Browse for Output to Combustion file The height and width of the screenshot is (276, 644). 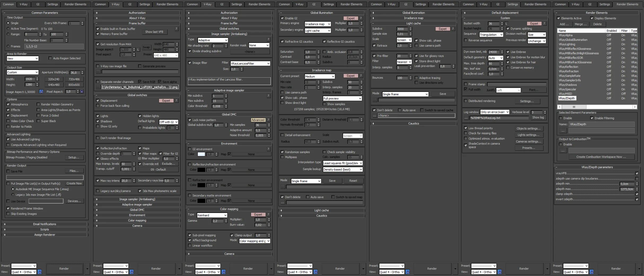pyautogui.click(x=563, y=151)
